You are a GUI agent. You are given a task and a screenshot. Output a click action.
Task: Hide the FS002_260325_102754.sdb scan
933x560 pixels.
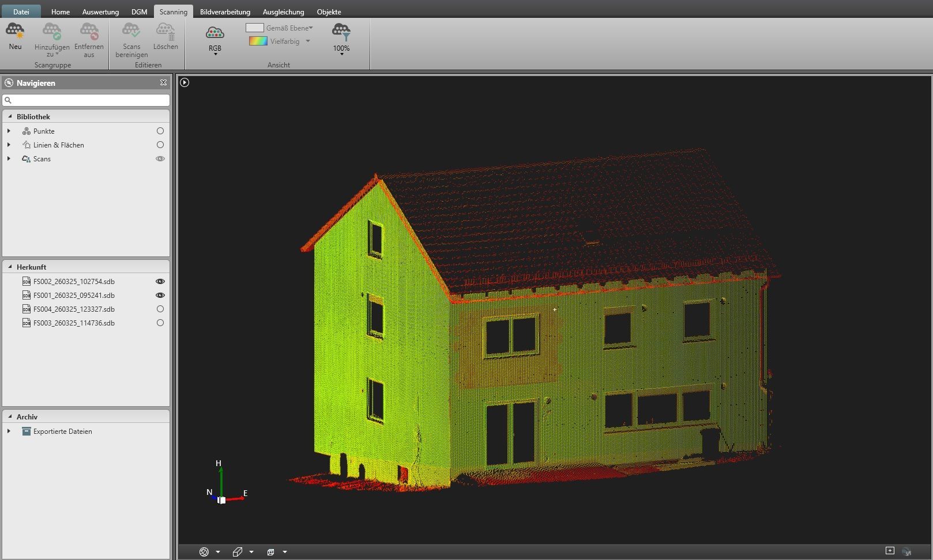(x=160, y=282)
